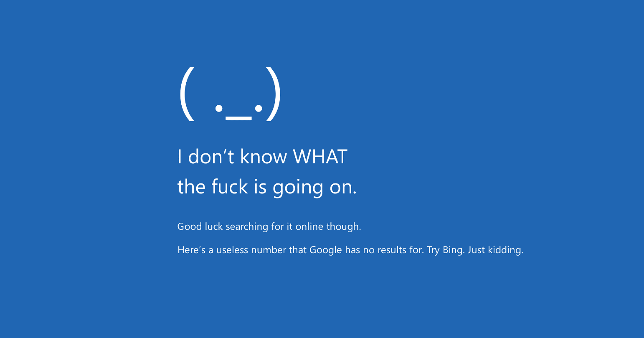Click the right dot eye of the emoticon
Screen dimensions: 644x338
[x=259, y=109]
